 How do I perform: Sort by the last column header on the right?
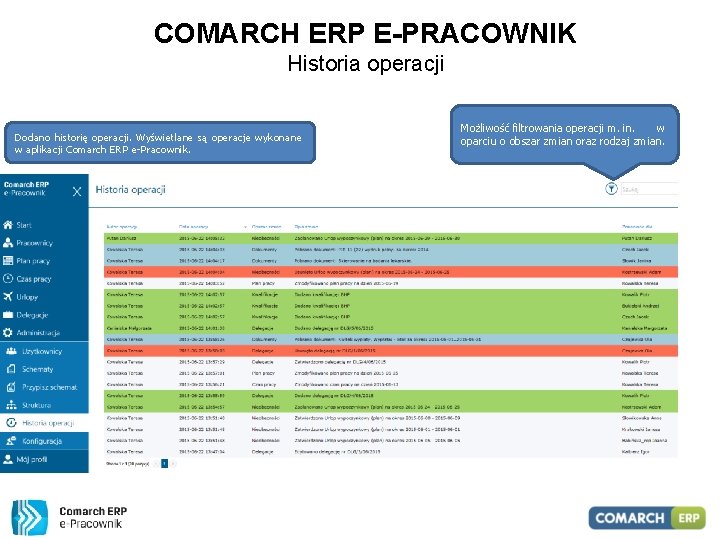pos(637,227)
